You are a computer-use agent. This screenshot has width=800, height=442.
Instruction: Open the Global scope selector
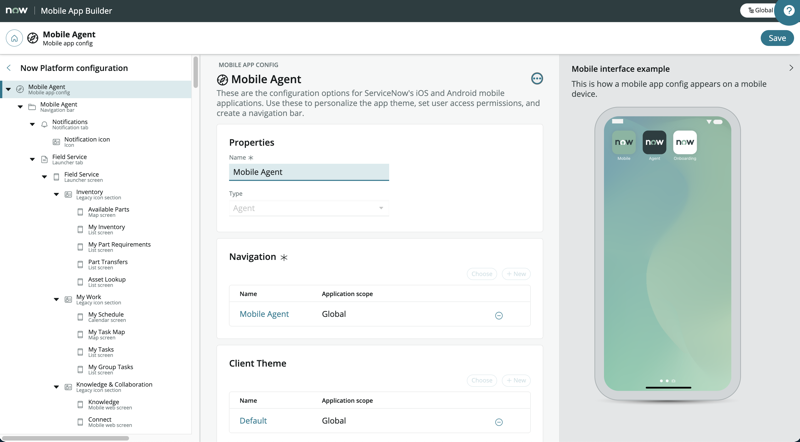(759, 10)
